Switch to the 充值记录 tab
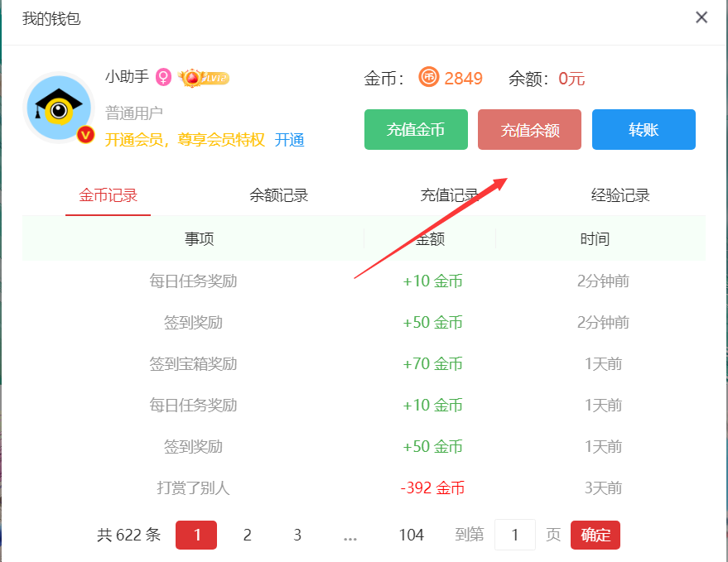This screenshot has width=728, height=562. pyautogui.click(x=449, y=195)
